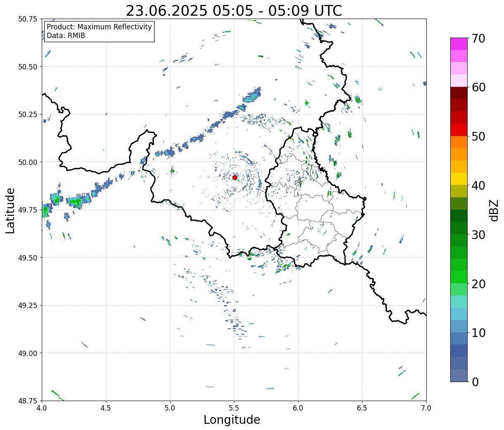The width and height of the screenshot is (504, 430).
Task: Click the 50.50 latitude tick label
Action: pyautogui.click(x=28, y=67)
